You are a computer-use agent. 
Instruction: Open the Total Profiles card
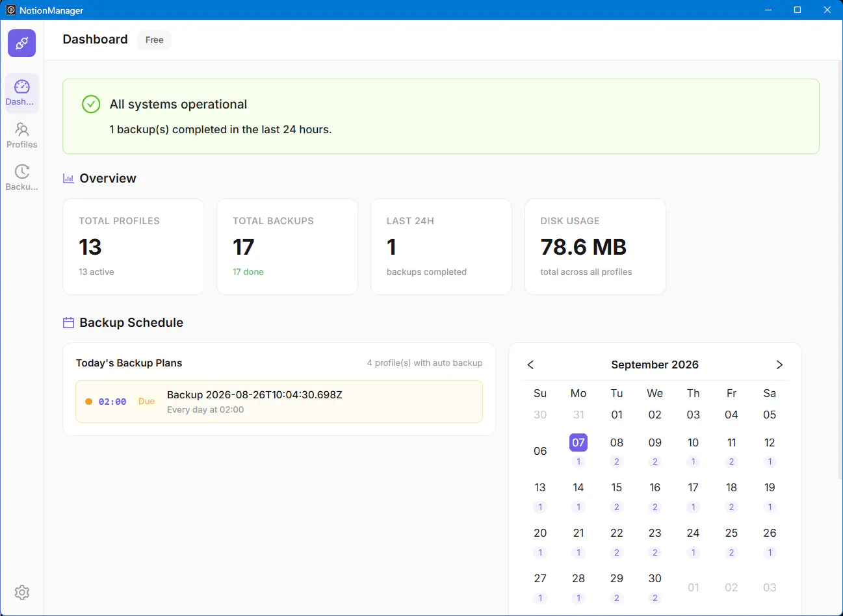tap(133, 246)
